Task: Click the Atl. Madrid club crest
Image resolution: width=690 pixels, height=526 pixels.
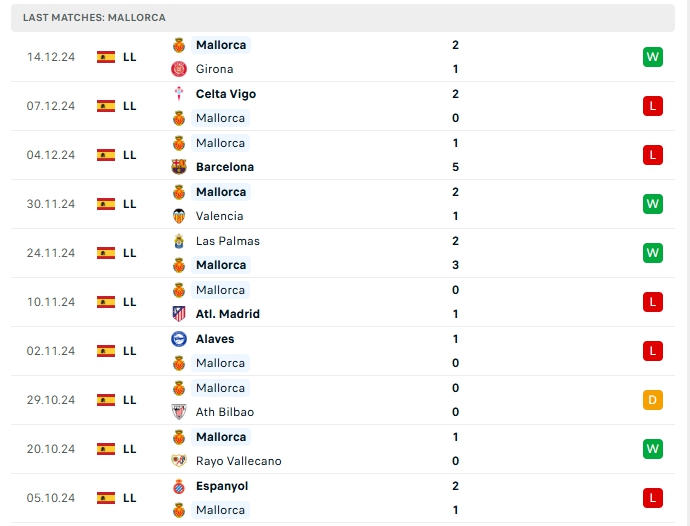Action: coord(179,314)
